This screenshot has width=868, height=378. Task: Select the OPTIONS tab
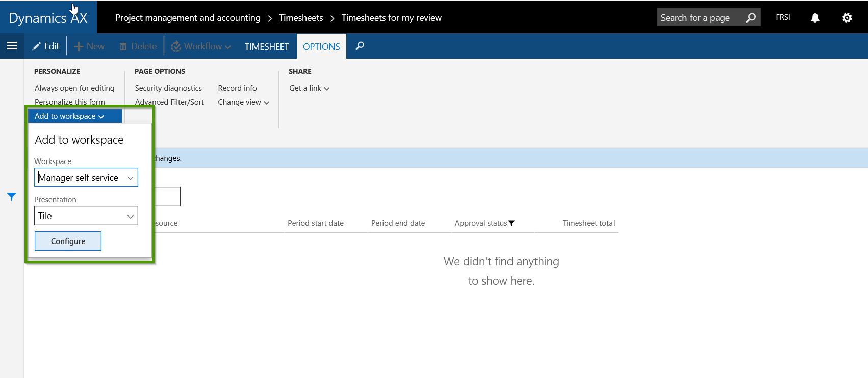click(321, 46)
